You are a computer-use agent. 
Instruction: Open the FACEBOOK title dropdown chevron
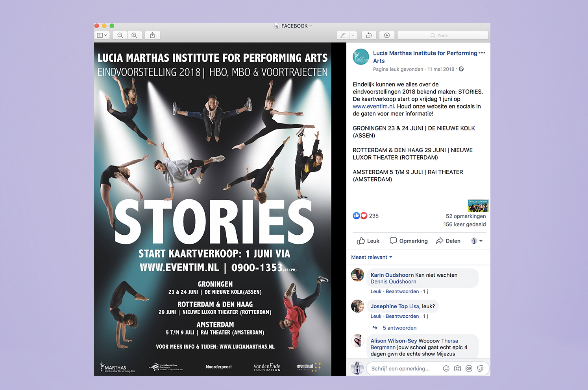click(x=311, y=26)
